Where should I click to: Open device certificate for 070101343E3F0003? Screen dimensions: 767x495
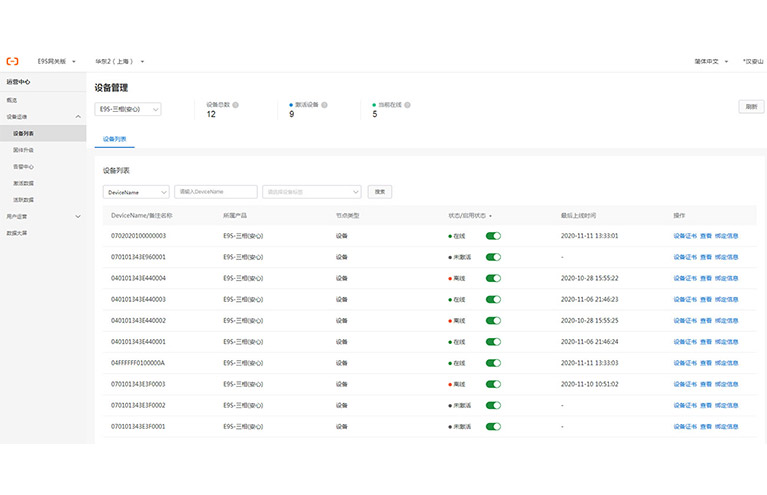[x=685, y=384]
